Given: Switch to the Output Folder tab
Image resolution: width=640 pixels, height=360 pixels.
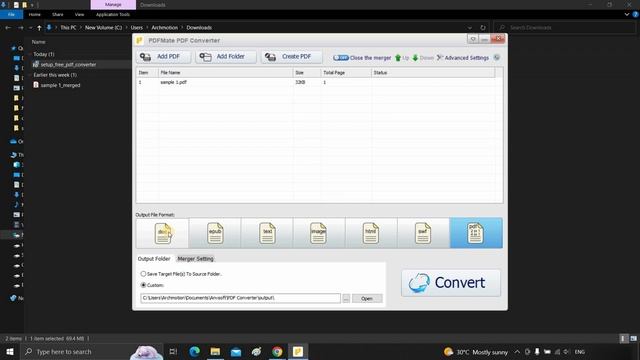Looking at the screenshot, I should tap(154, 259).
